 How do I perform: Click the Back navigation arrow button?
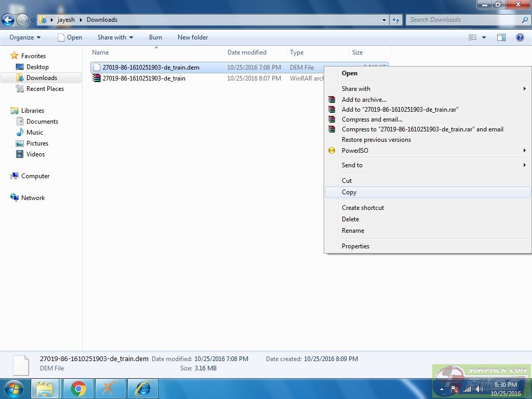click(8, 20)
